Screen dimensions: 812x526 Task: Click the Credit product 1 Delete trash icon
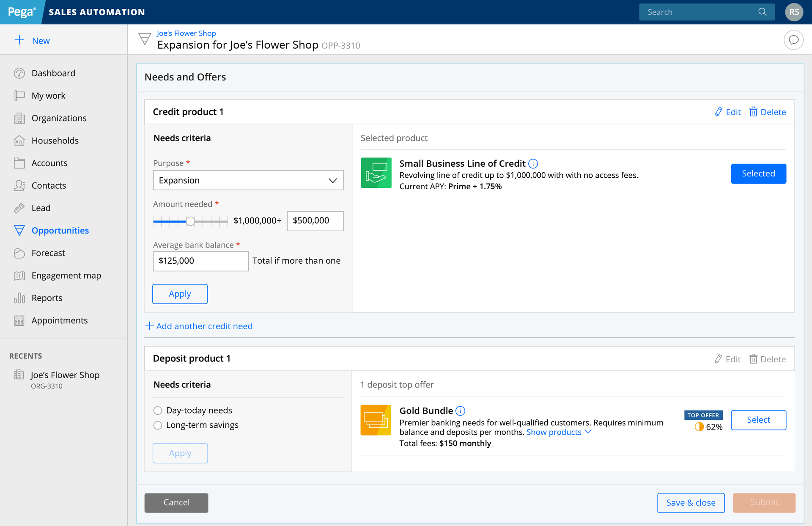(x=753, y=112)
